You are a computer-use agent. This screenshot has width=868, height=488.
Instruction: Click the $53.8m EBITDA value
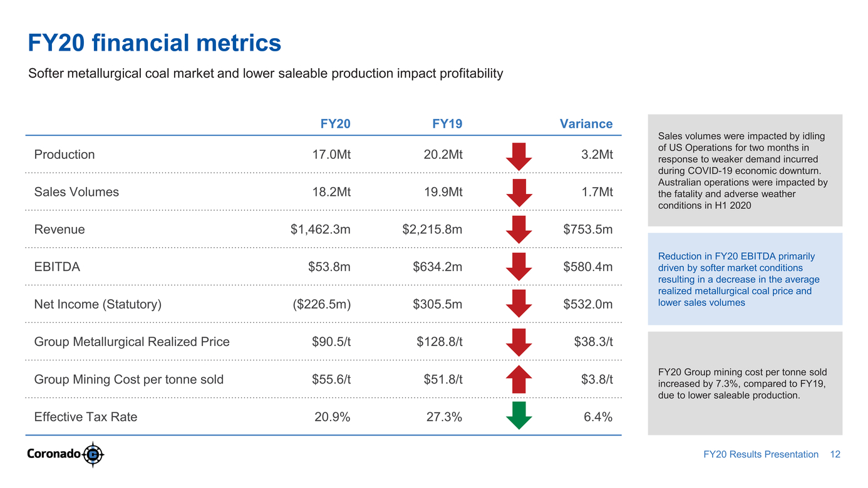(329, 267)
